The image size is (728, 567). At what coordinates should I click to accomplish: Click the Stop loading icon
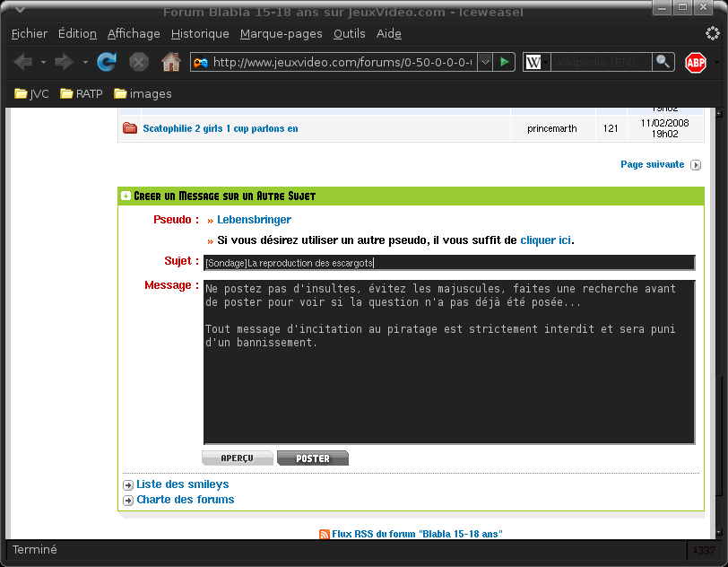(x=138, y=62)
